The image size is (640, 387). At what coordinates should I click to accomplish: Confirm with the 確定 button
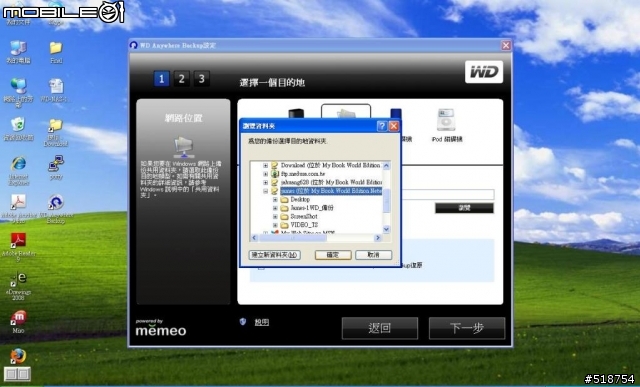click(x=333, y=255)
